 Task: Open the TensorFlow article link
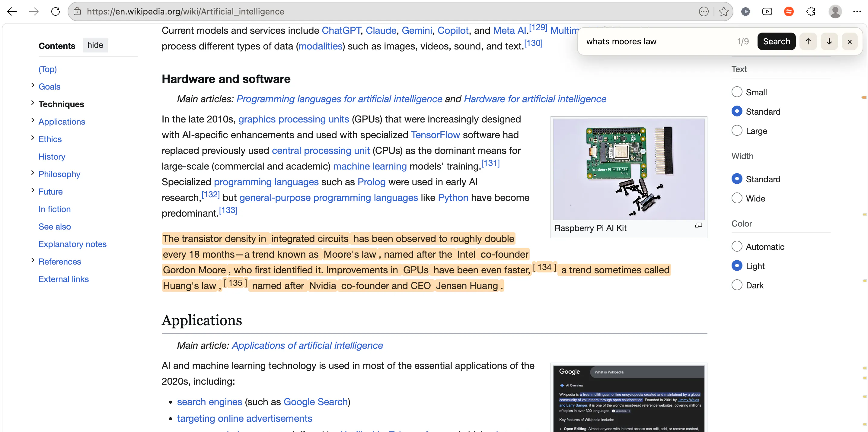(435, 135)
